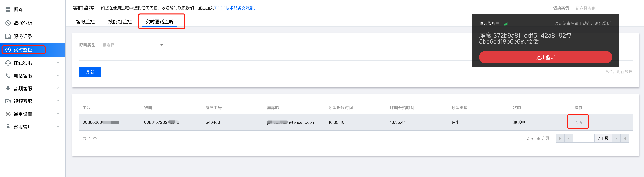Click the General Settings (通用设置) gear icon

8,114
